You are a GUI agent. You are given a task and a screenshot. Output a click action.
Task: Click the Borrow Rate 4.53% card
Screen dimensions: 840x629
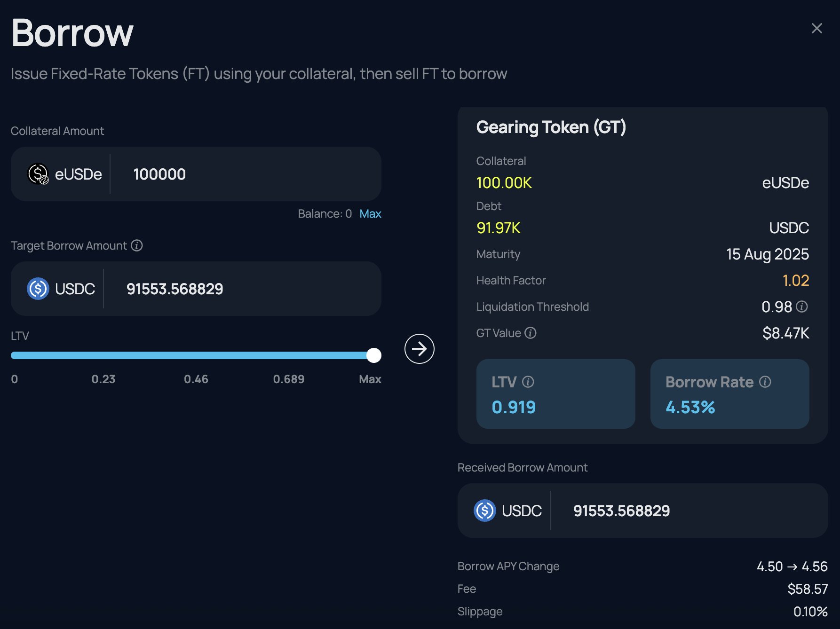click(x=730, y=394)
